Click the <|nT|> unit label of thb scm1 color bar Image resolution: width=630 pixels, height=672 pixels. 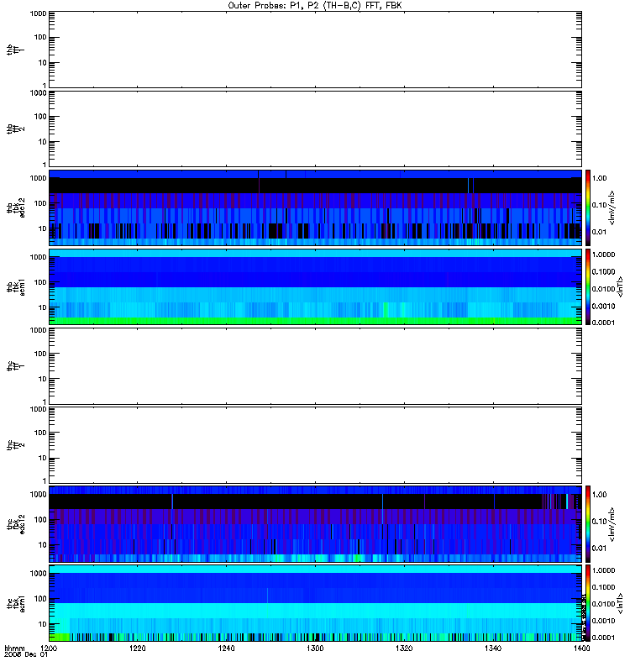coord(620,286)
